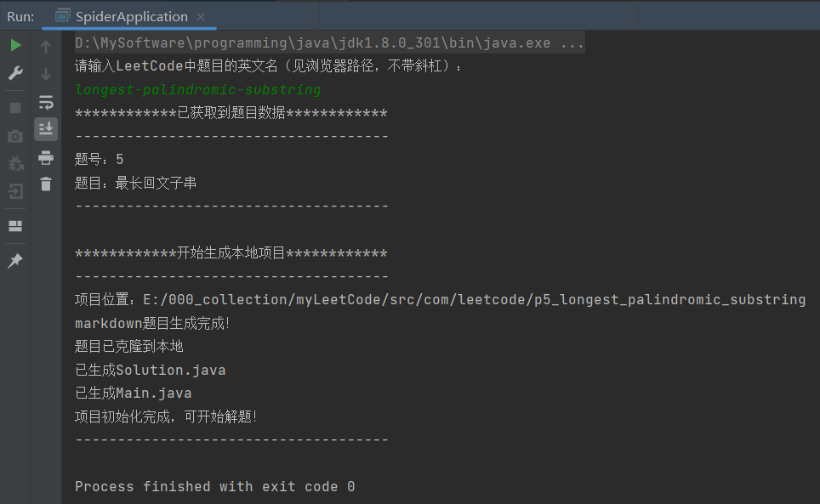820x504 pixels.
Task: Toggle soft-wrap in console output
Action: coord(46,102)
